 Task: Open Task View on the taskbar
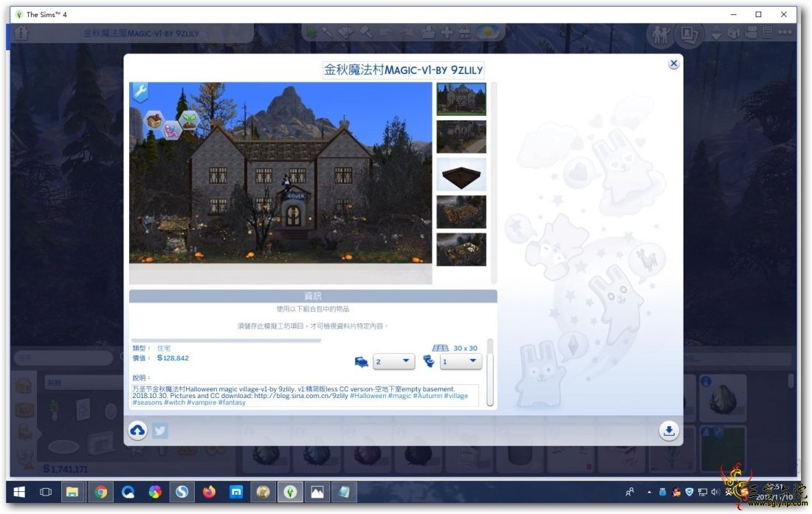[x=46, y=492]
